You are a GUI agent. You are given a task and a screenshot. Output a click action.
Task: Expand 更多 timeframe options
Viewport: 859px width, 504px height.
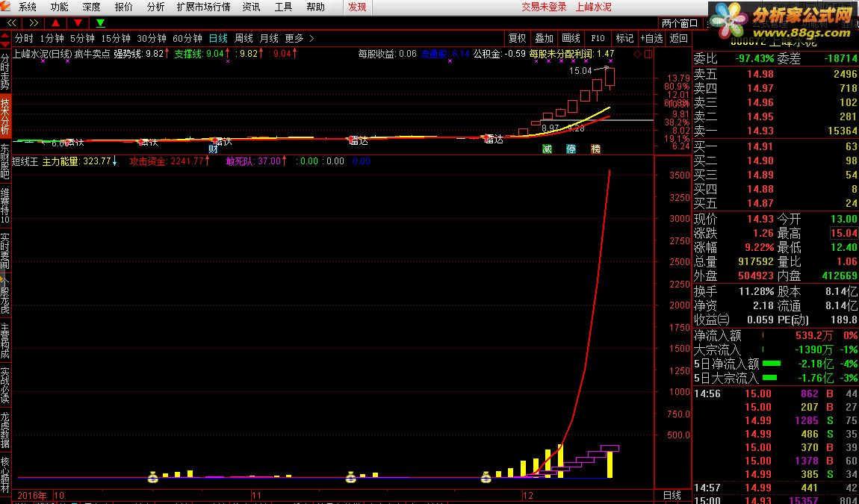tap(300, 38)
